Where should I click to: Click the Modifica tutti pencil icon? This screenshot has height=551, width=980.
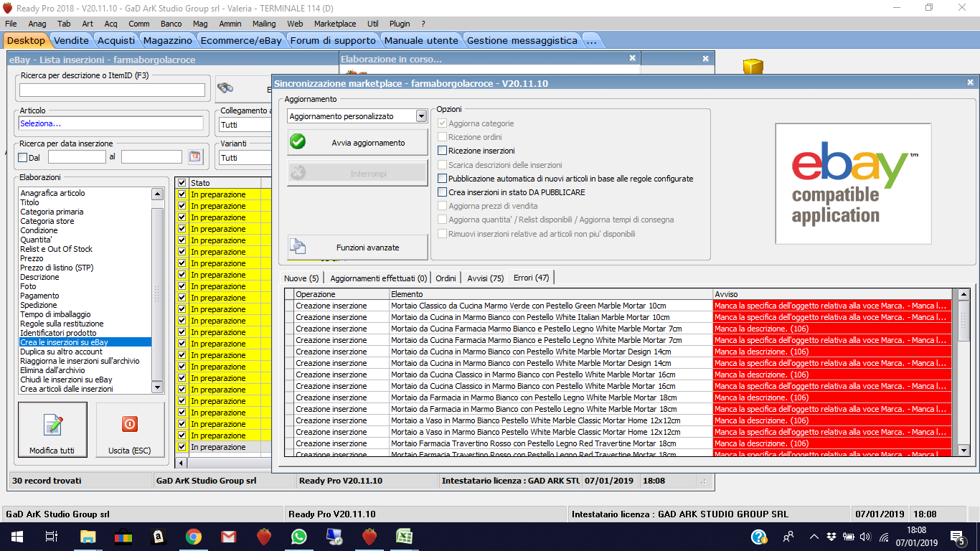(52, 425)
